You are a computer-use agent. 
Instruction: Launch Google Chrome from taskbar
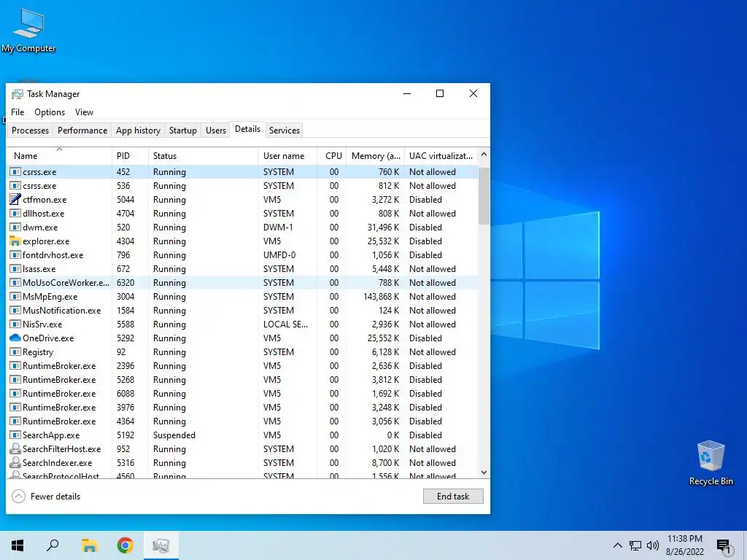tap(125, 545)
